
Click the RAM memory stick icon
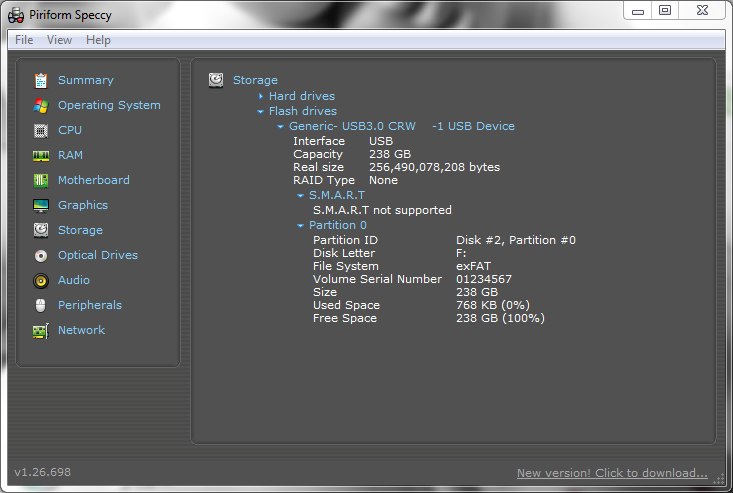pos(41,155)
